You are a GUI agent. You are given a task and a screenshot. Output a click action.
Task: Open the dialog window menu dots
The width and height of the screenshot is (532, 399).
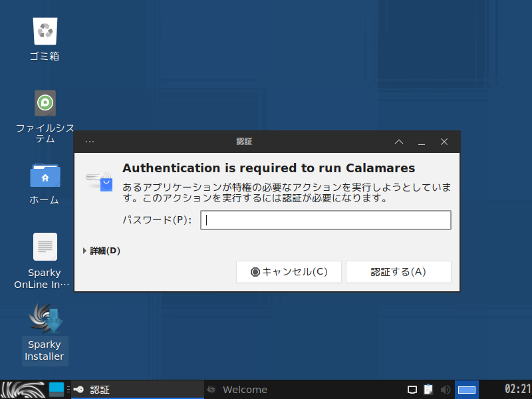[90, 142]
